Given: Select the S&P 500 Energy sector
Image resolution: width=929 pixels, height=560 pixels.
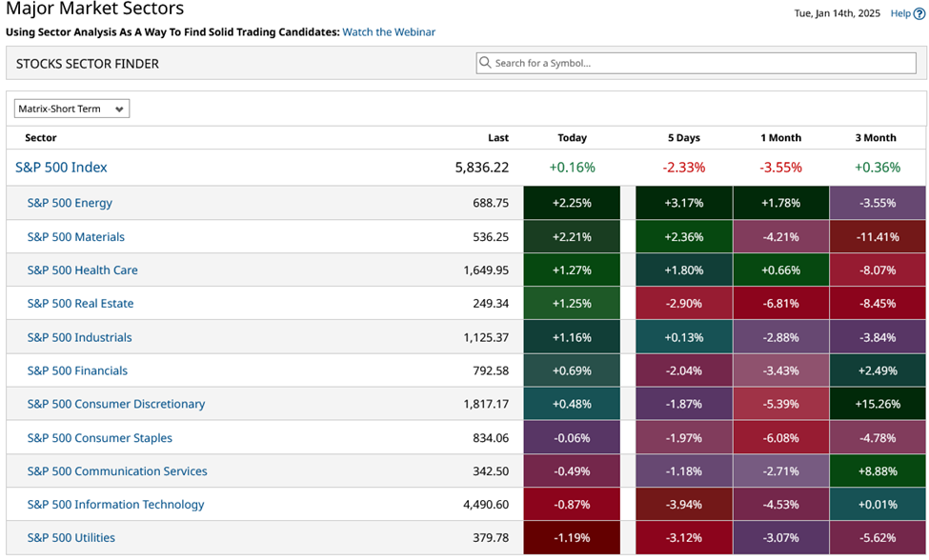Looking at the screenshot, I should pyautogui.click(x=71, y=203).
